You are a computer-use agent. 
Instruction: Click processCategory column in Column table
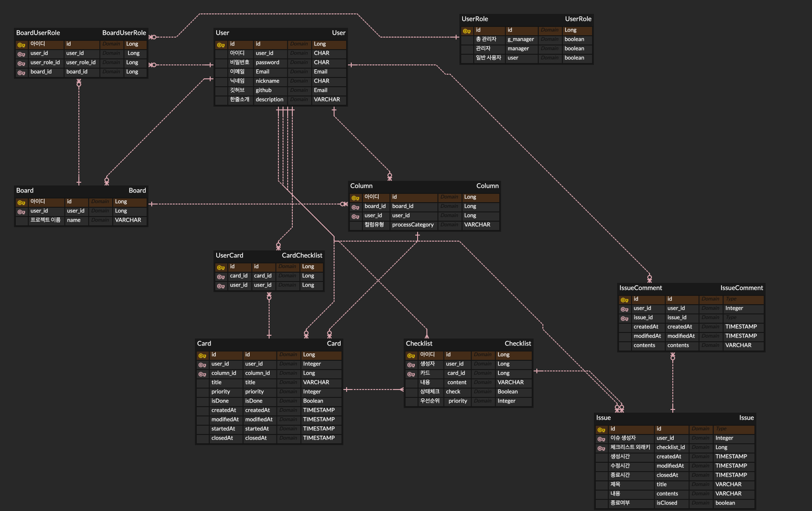[413, 225]
